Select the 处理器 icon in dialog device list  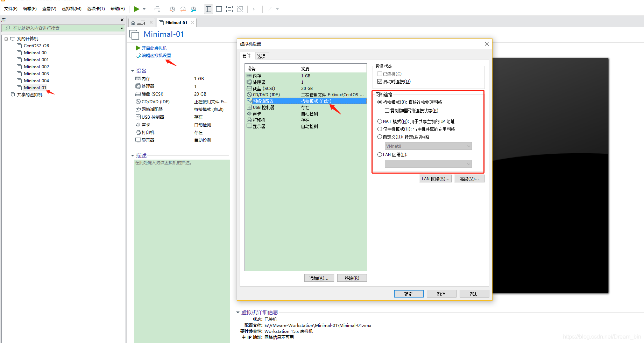249,82
